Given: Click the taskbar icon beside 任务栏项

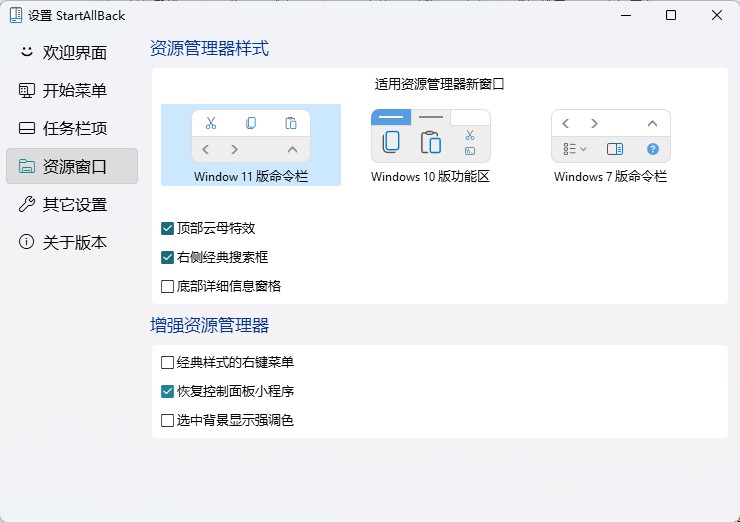Looking at the screenshot, I should click(26, 128).
